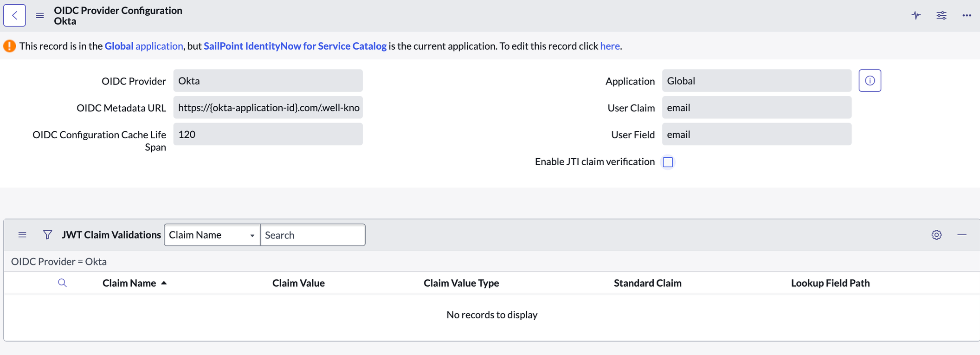Click the 'OIDC Metadata URL' label

(121, 108)
